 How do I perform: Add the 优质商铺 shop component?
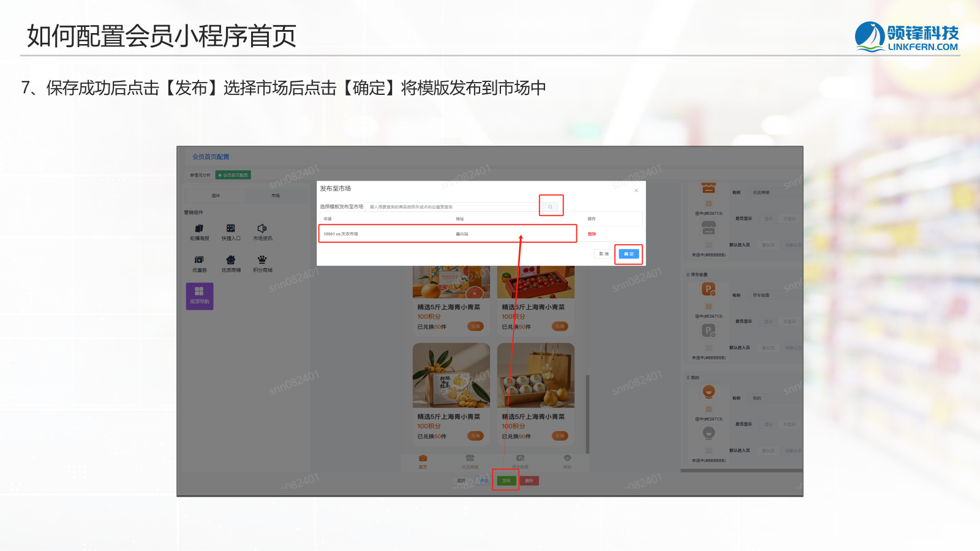(x=231, y=264)
